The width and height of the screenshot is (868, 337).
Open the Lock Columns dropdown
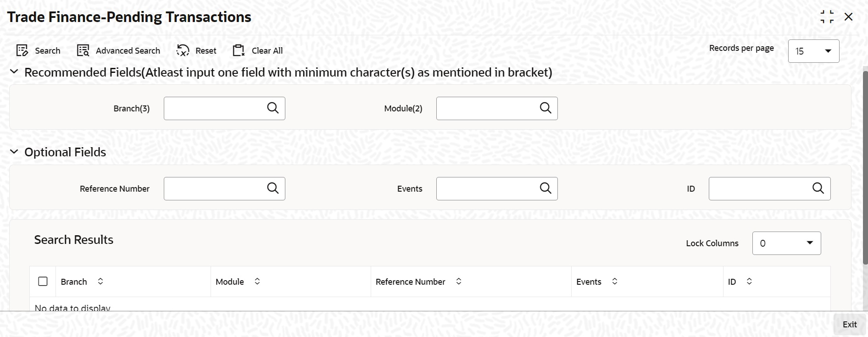tap(786, 243)
